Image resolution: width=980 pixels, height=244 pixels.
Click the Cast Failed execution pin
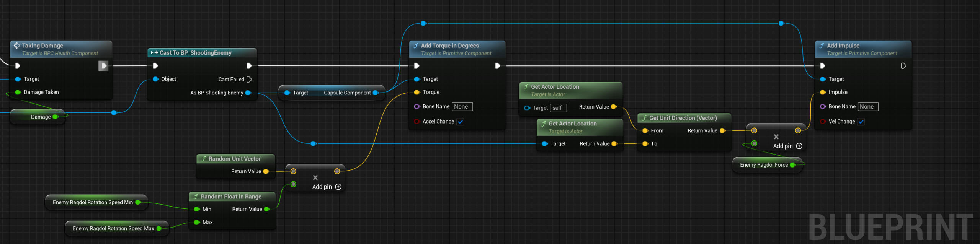pos(249,80)
